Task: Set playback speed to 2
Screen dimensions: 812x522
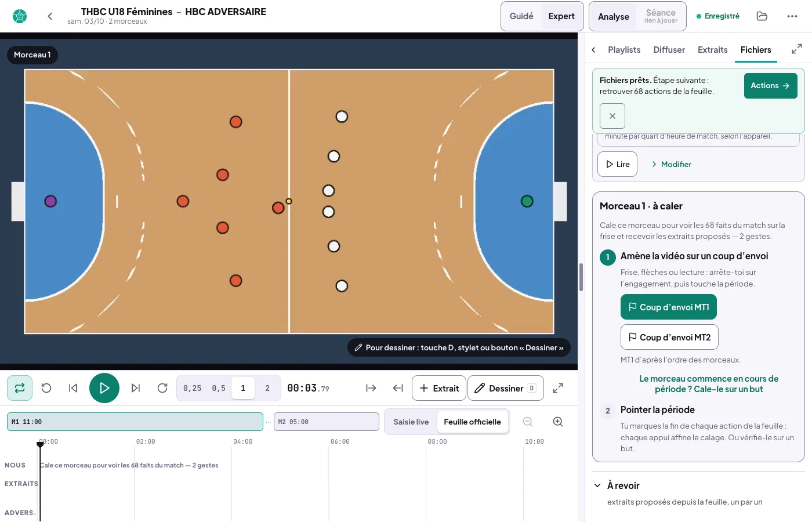Action: [267, 388]
